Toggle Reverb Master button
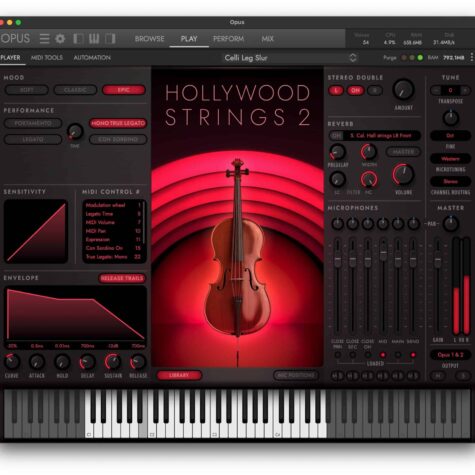475x475 pixels. point(403,152)
